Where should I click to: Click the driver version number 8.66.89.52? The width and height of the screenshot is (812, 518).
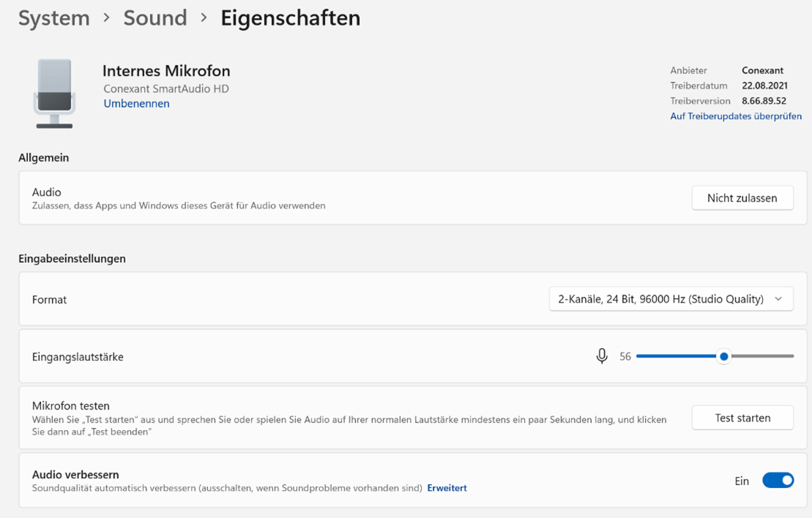764,100
